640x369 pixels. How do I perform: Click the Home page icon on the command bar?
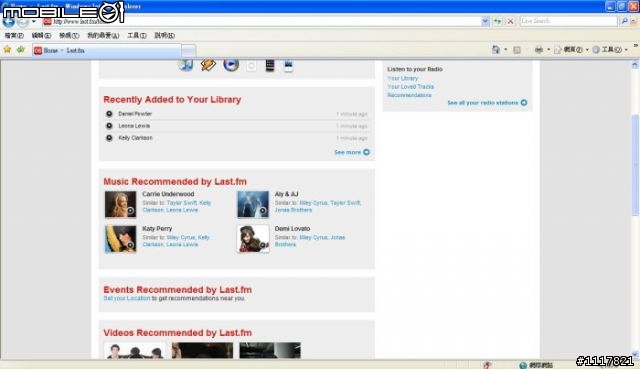(496, 49)
